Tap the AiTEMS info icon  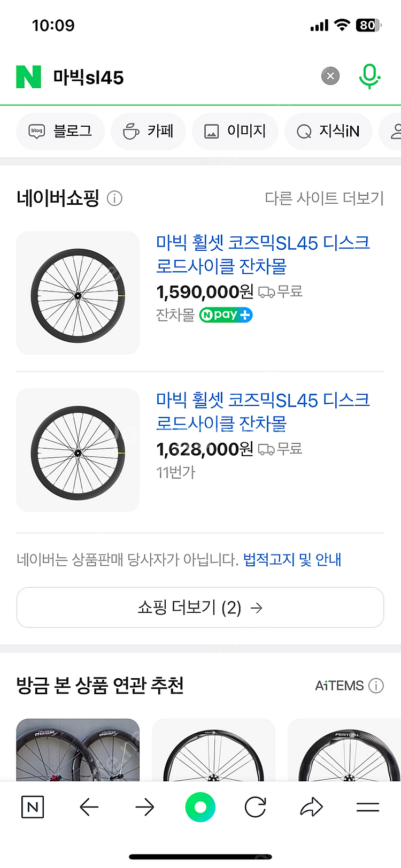[376, 686]
